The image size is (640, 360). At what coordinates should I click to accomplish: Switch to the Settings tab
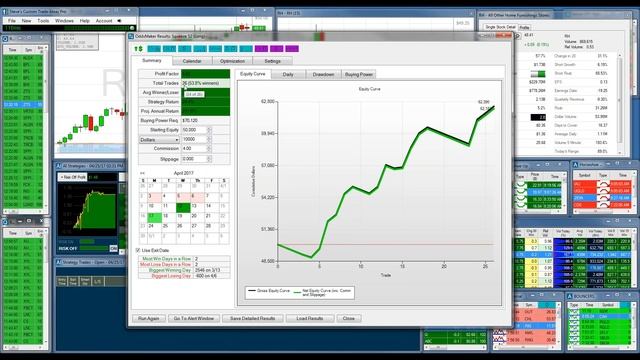273,61
